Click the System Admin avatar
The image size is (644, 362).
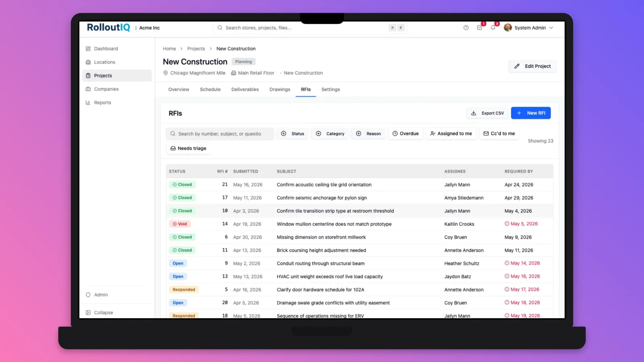click(508, 28)
